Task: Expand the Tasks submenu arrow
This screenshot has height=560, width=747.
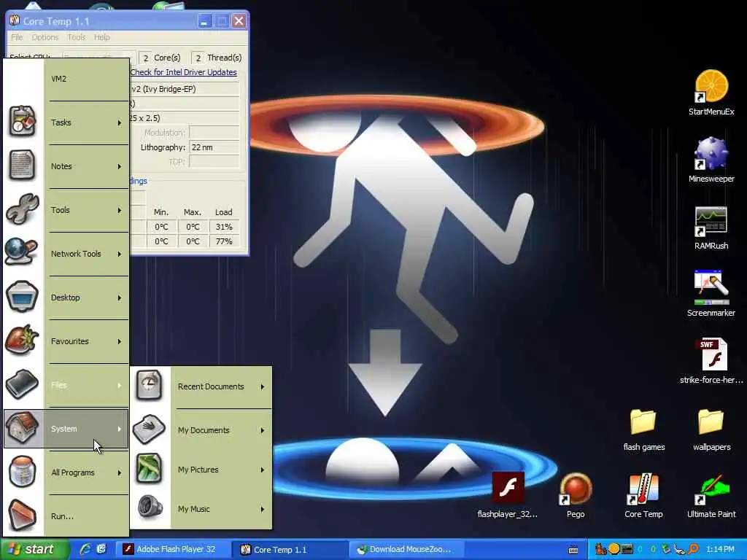Action: pyautogui.click(x=120, y=122)
